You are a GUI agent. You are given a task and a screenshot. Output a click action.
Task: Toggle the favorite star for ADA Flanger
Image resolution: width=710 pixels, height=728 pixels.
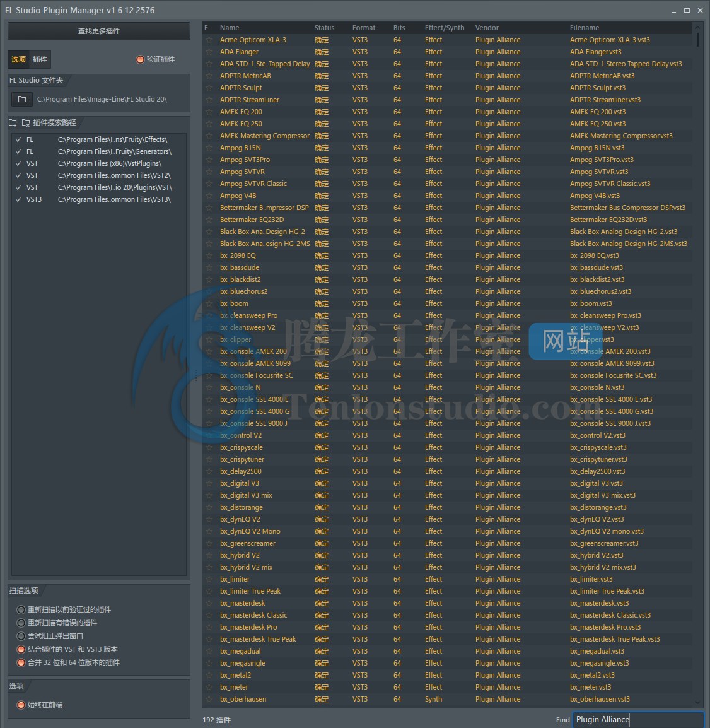(209, 52)
